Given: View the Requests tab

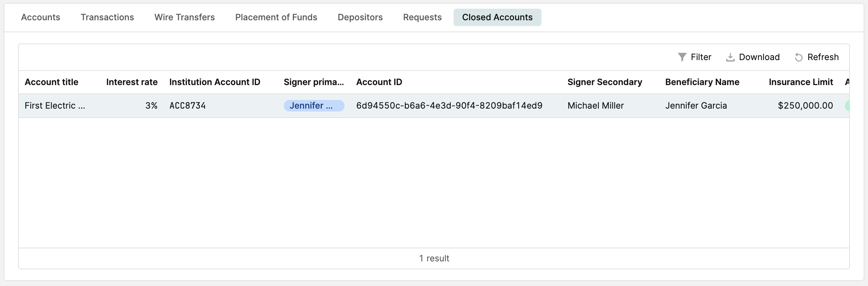Looking at the screenshot, I should pos(422,17).
